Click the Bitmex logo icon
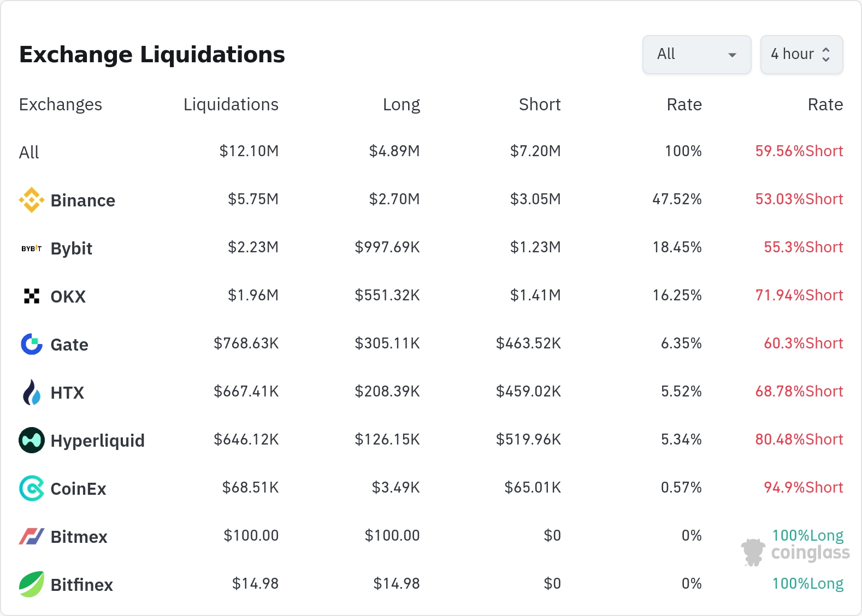862x616 pixels. point(32,536)
